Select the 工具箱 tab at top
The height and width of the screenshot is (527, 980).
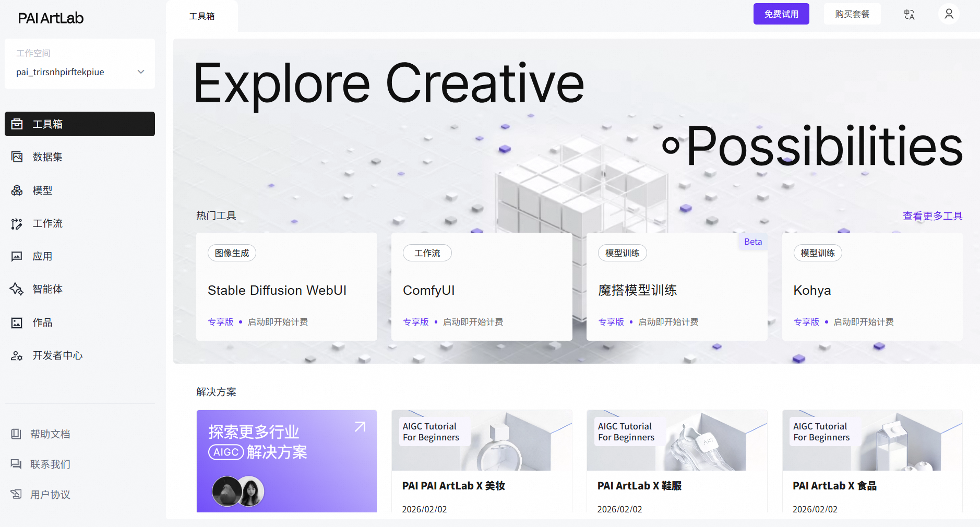point(202,16)
